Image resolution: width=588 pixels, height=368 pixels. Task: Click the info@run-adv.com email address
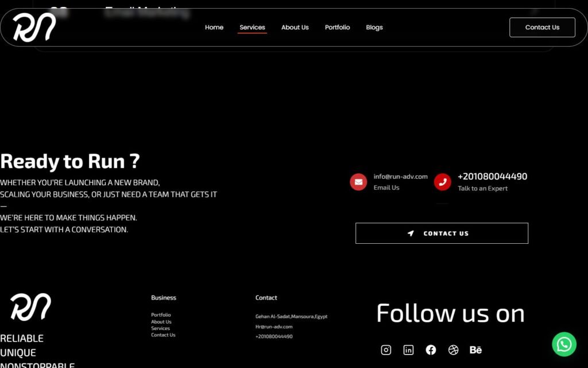point(400,177)
